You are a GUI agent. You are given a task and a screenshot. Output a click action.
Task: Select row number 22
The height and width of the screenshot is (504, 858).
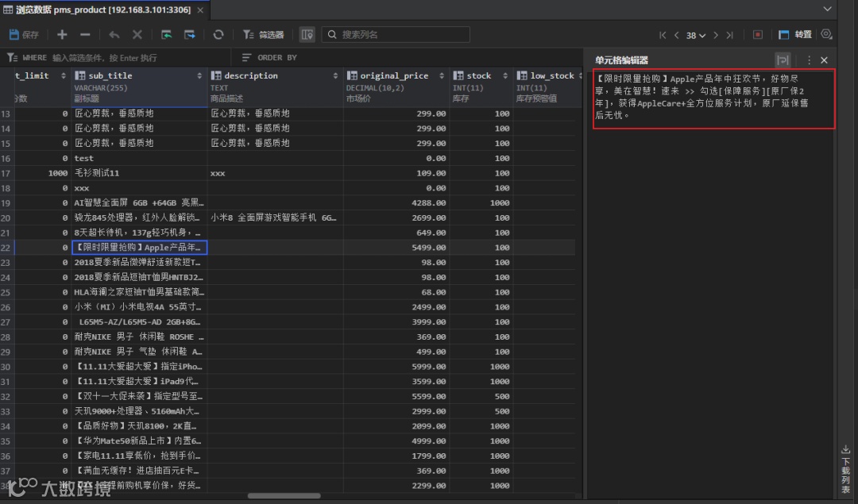(6, 247)
